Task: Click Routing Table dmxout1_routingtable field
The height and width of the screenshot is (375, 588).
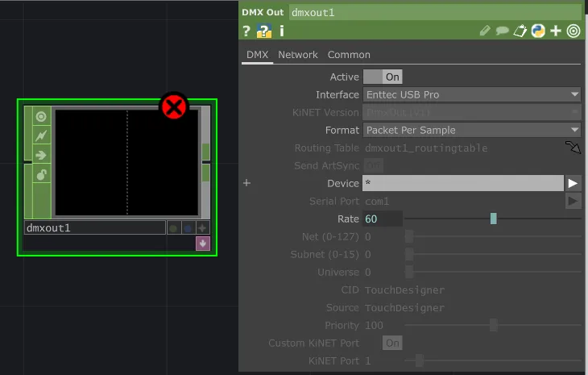Action: coord(463,148)
